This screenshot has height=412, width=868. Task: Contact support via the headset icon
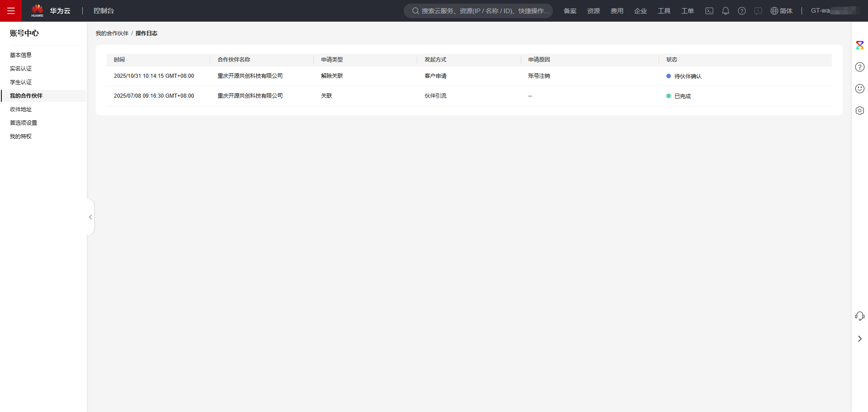(x=860, y=316)
